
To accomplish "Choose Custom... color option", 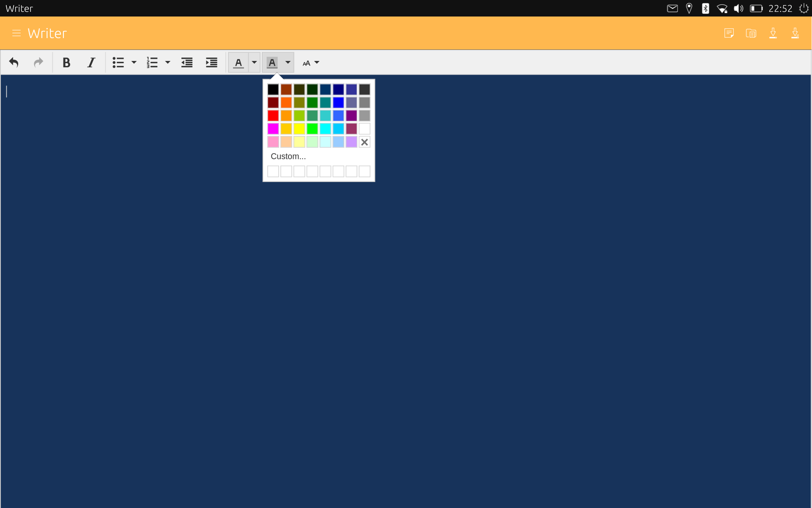I will click(x=288, y=156).
